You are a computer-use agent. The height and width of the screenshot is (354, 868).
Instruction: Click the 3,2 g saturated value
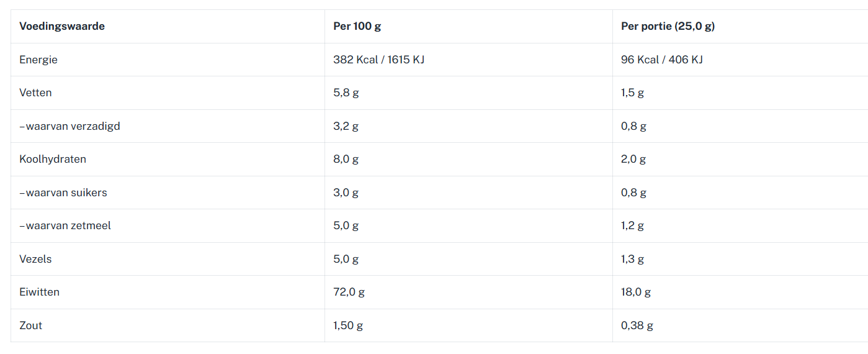coord(346,126)
